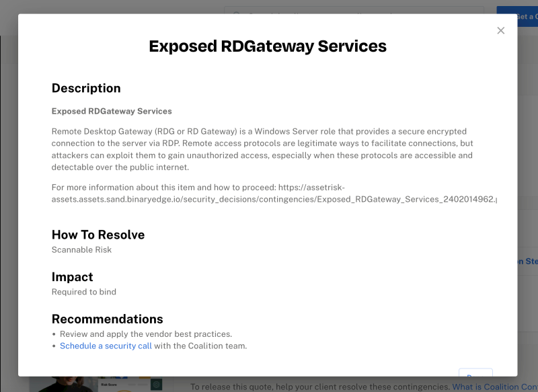Click the What is Coalition Control link
The width and height of the screenshot is (538, 392).
494,387
